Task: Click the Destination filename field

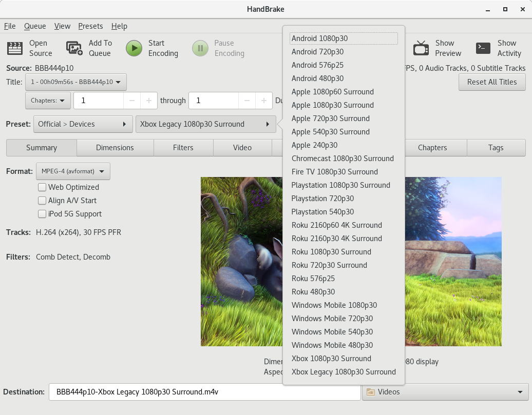Action: point(204,392)
